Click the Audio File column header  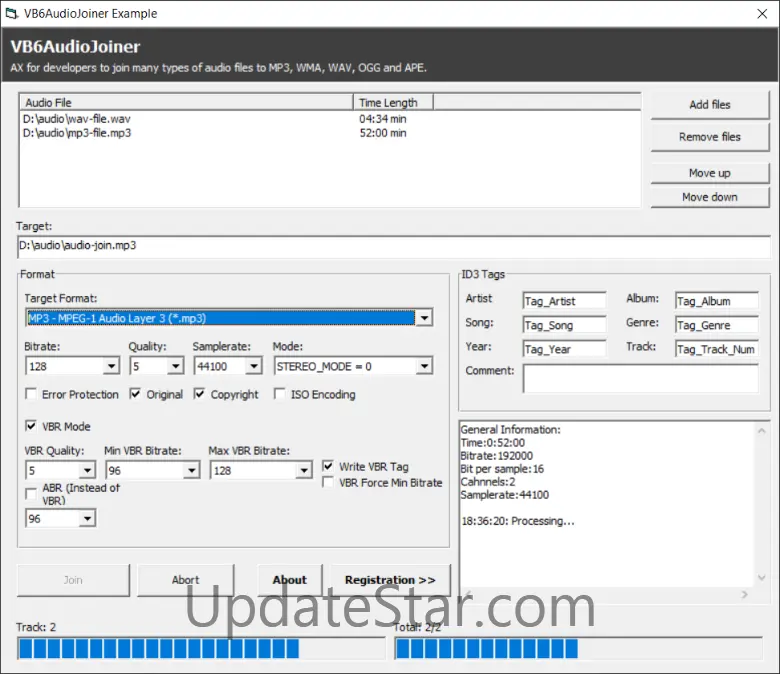pyautogui.click(x=187, y=102)
